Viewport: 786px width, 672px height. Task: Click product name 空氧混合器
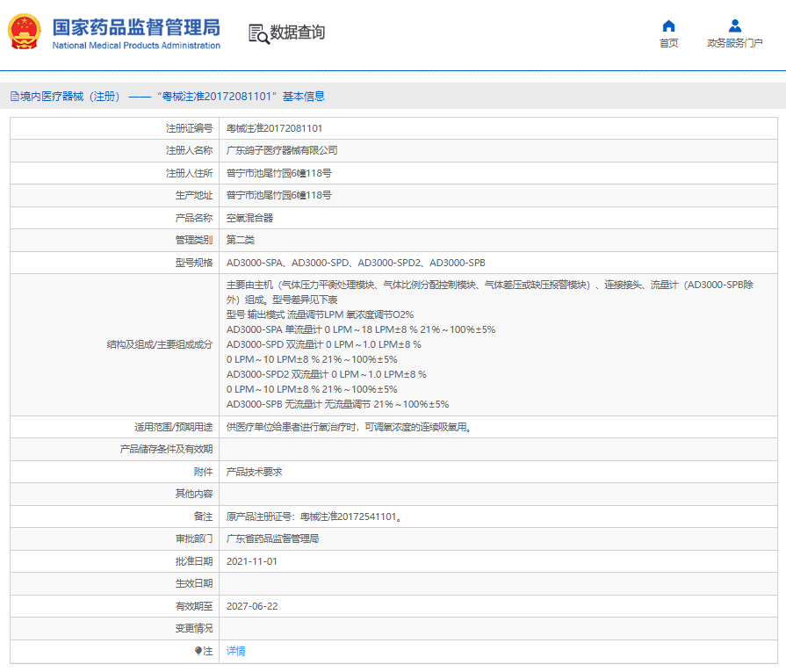tap(249, 218)
